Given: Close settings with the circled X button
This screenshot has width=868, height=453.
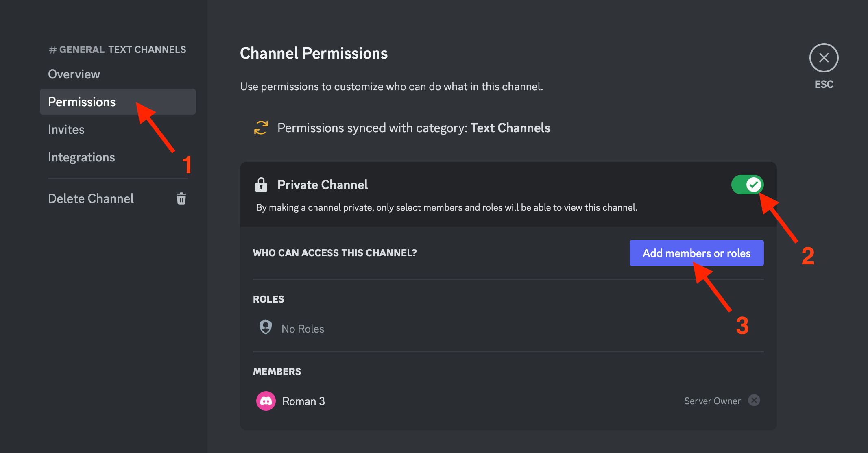Looking at the screenshot, I should (x=824, y=58).
